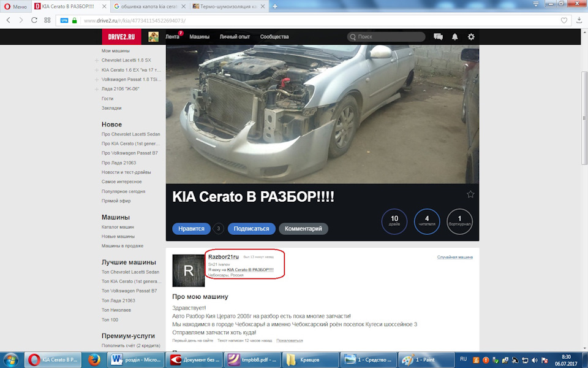Open 'Топ 100' link
The height and width of the screenshot is (368, 588).
coord(110,320)
